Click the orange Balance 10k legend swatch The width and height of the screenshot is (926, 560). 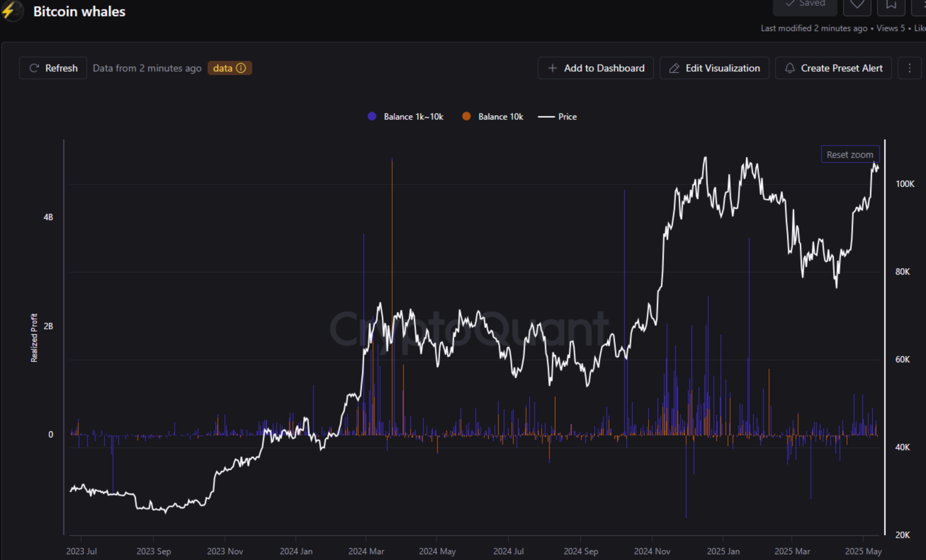(467, 116)
